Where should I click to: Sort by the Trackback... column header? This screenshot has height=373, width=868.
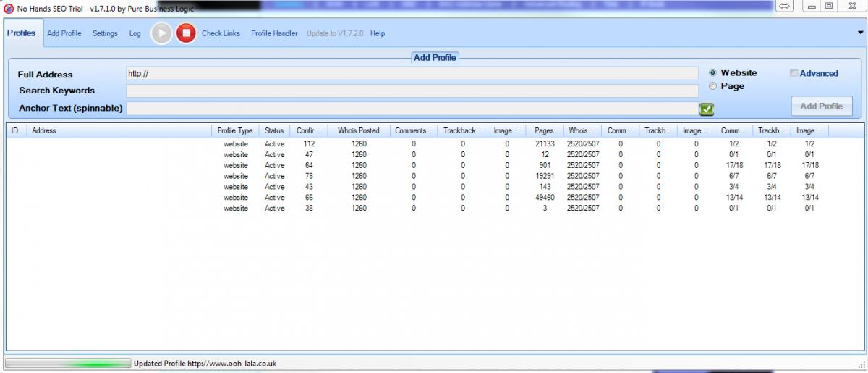click(463, 131)
